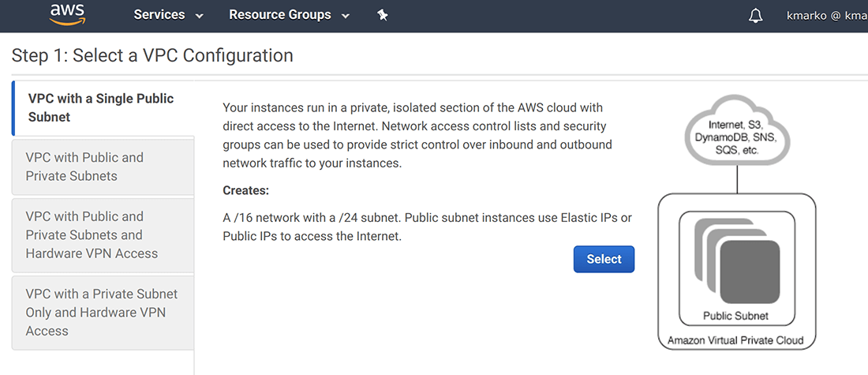
Task: Open the Services dropdown menu
Action: click(x=168, y=15)
